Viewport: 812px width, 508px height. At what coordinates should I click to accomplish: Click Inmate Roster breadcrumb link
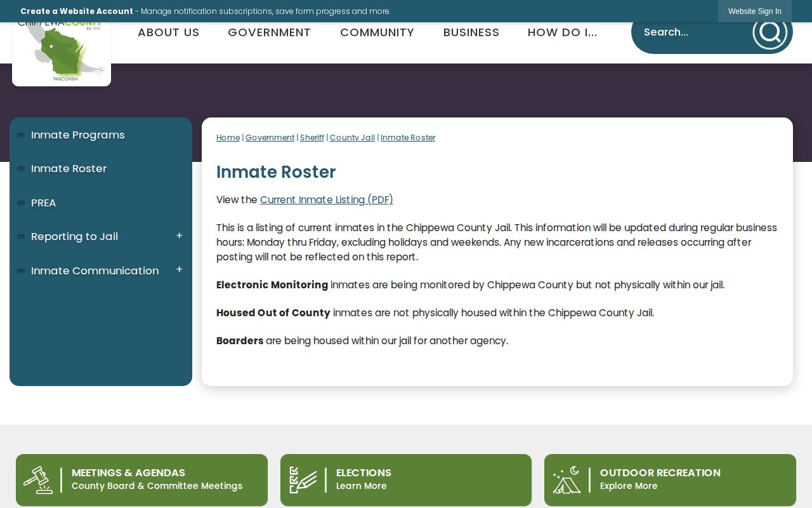tap(408, 138)
